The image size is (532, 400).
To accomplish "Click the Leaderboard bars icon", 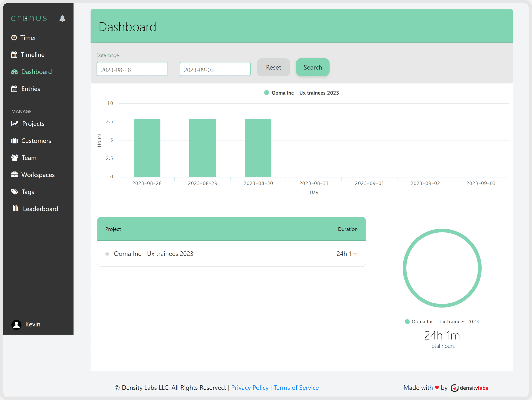I will click(x=15, y=208).
